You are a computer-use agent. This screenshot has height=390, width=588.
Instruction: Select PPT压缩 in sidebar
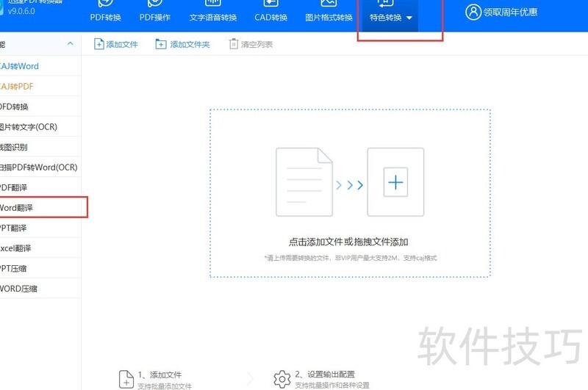click(40, 269)
